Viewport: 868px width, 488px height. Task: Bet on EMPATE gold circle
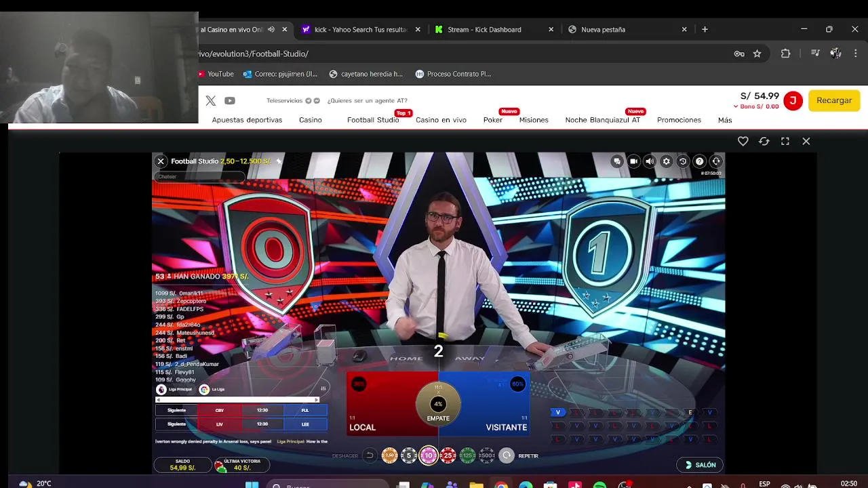[x=438, y=405]
